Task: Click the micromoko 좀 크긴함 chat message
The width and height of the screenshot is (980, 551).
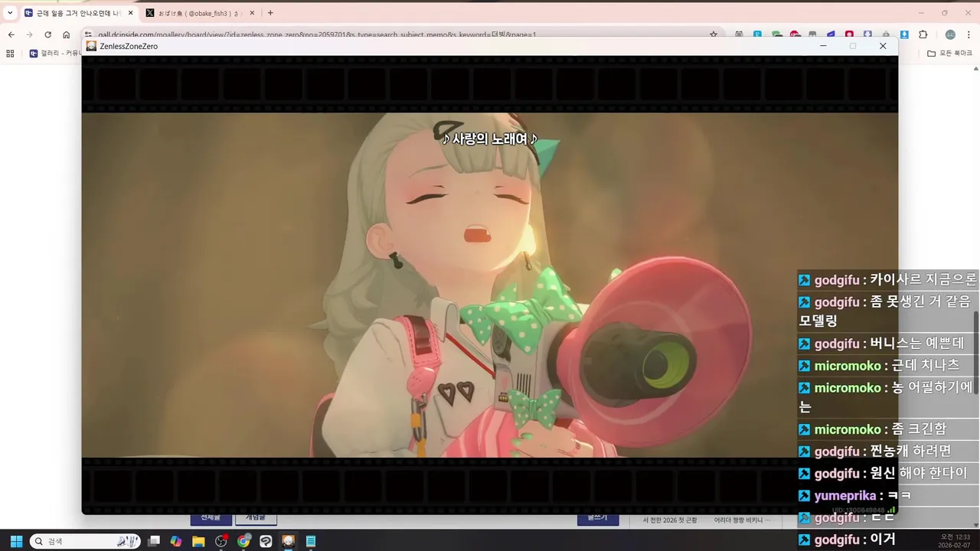Action: pos(887,429)
